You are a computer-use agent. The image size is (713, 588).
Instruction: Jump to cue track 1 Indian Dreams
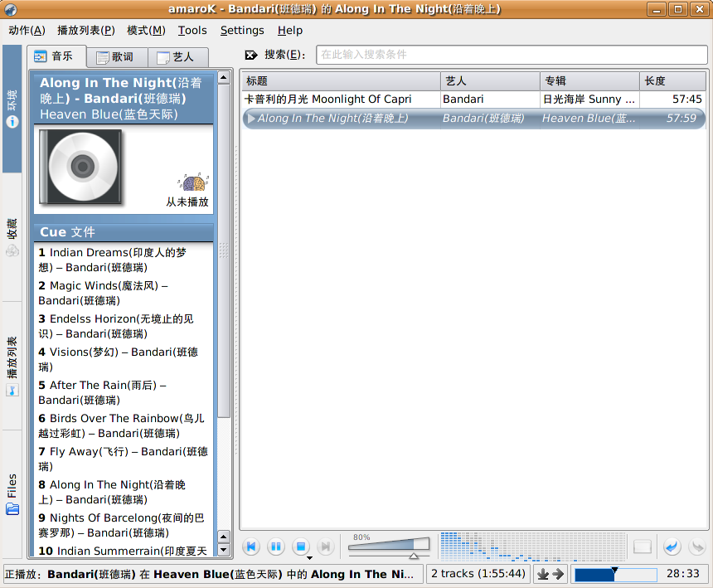(113, 260)
